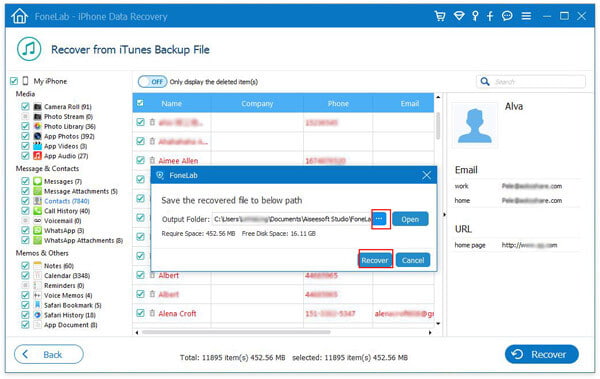Viewport: 600px width, 379px height.
Task: Click the Back button
Action: pos(49,354)
